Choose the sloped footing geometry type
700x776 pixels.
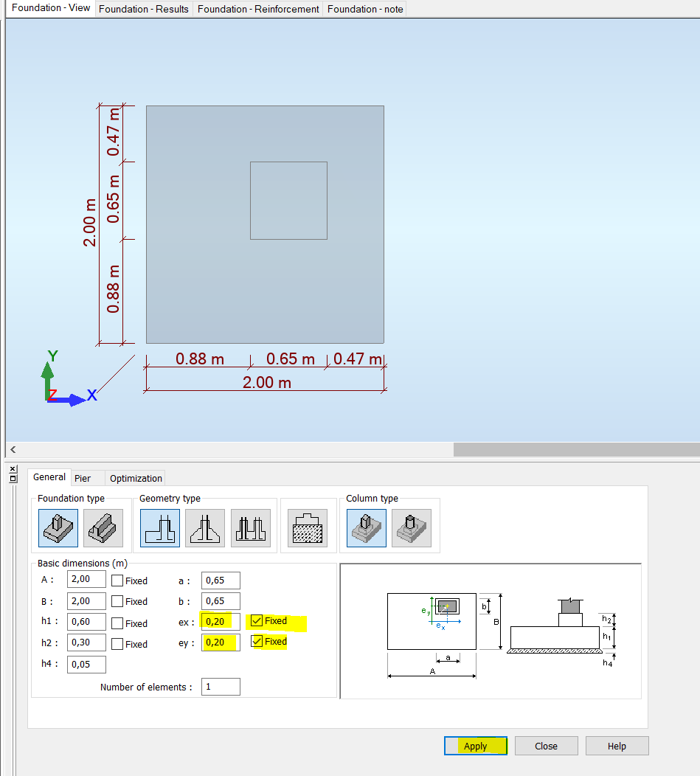204,527
